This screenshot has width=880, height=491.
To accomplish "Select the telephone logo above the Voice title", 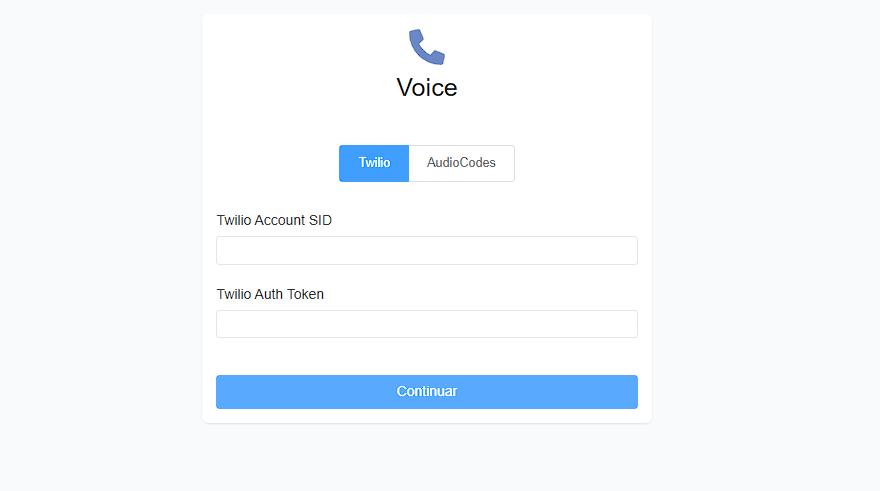I will coord(427,47).
